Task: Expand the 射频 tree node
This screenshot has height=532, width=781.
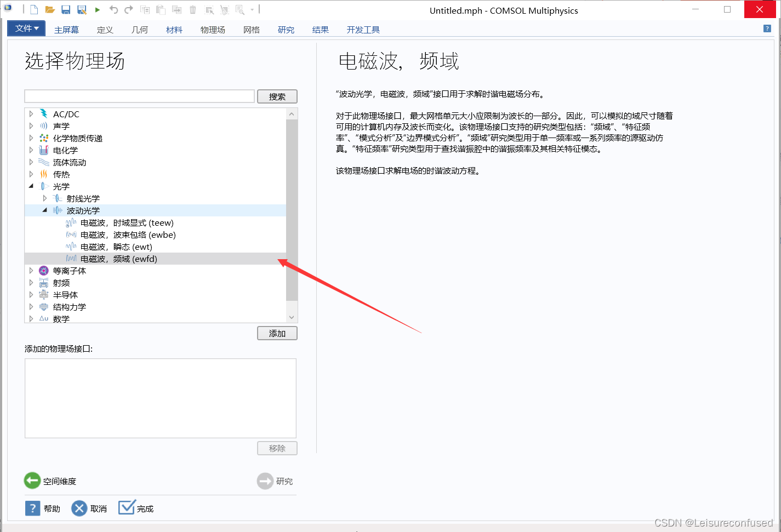Action: pyautogui.click(x=31, y=283)
